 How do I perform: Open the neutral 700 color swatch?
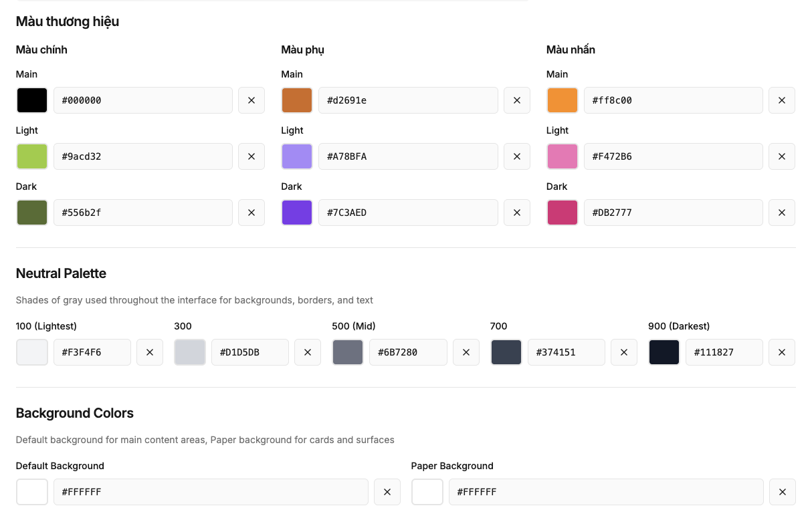pos(506,352)
